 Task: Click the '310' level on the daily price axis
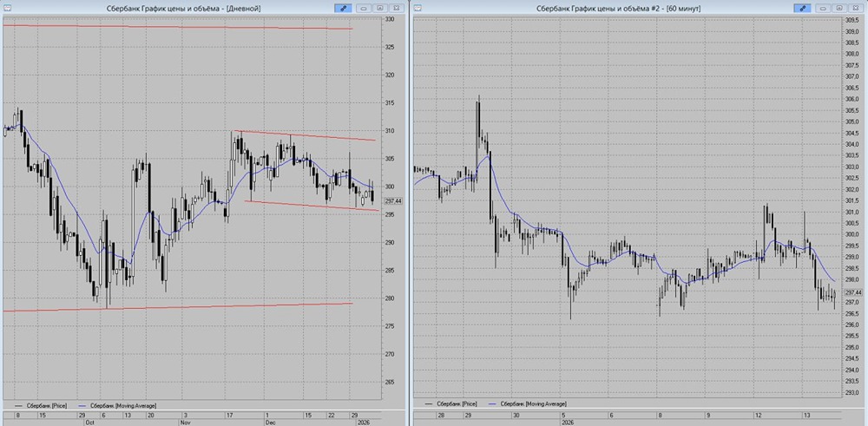pos(390,130)
